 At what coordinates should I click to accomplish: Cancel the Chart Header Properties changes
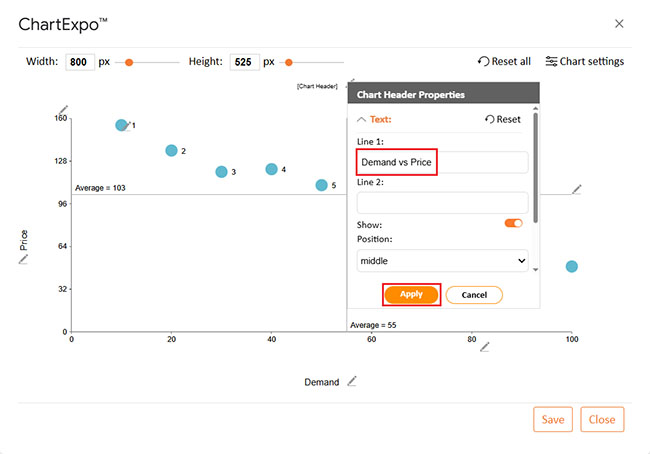tap(474, 295)
